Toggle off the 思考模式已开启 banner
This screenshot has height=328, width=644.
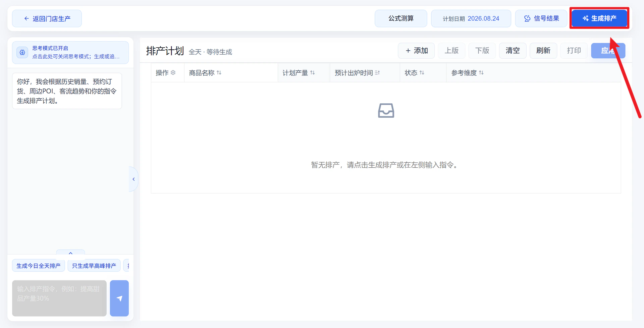point(70,52)
